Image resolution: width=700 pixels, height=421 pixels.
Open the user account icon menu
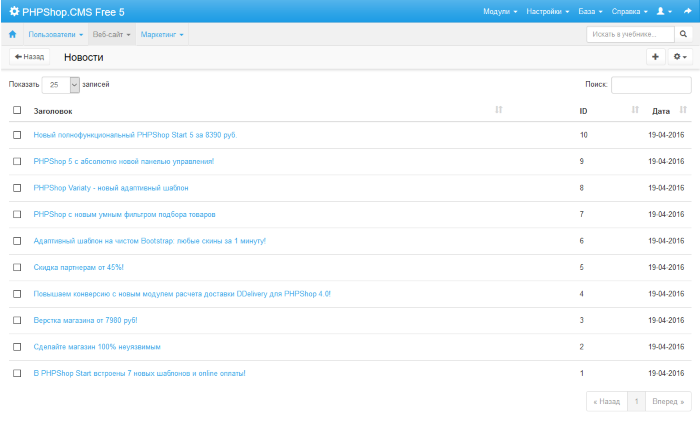click(664, 12)
